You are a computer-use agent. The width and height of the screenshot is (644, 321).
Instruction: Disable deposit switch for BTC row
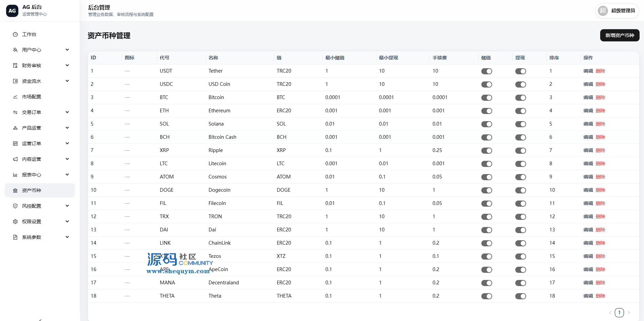(x=487, y=98)
